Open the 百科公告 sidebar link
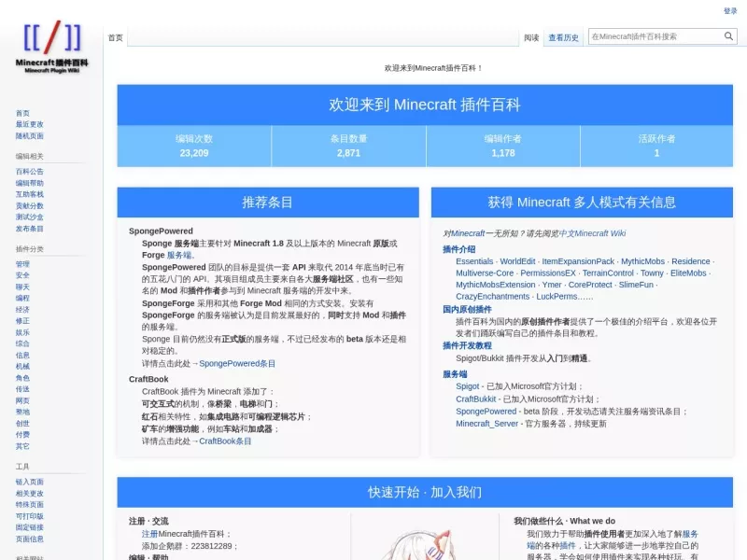Screen dimensions: 747x560 pyautogui.click(x=30, y=172)
